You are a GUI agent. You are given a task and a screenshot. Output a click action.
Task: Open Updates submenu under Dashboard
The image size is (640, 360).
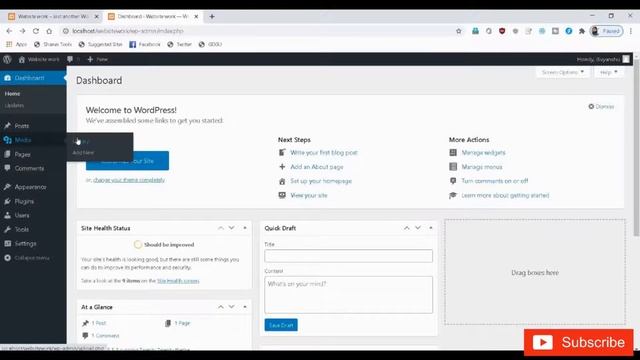click(x=14, y=105)
